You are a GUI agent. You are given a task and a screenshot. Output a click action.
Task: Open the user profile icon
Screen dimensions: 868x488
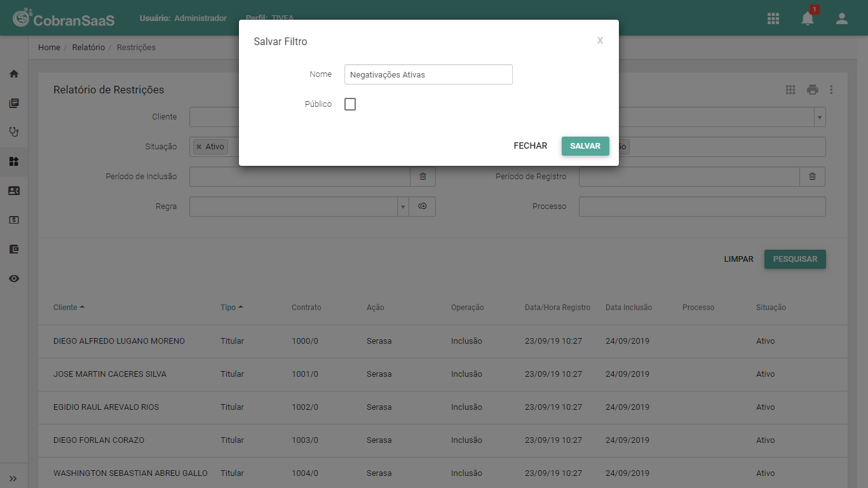click(842, 18)
